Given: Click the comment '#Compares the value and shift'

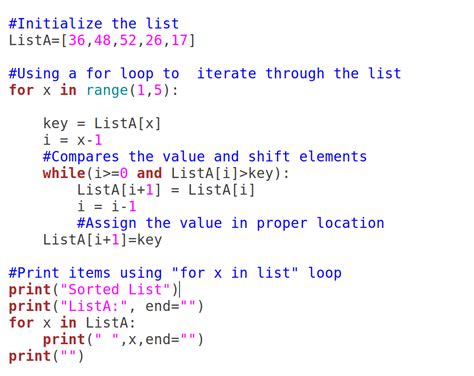Looking at the screenshot, I should [x=205, y=157].
